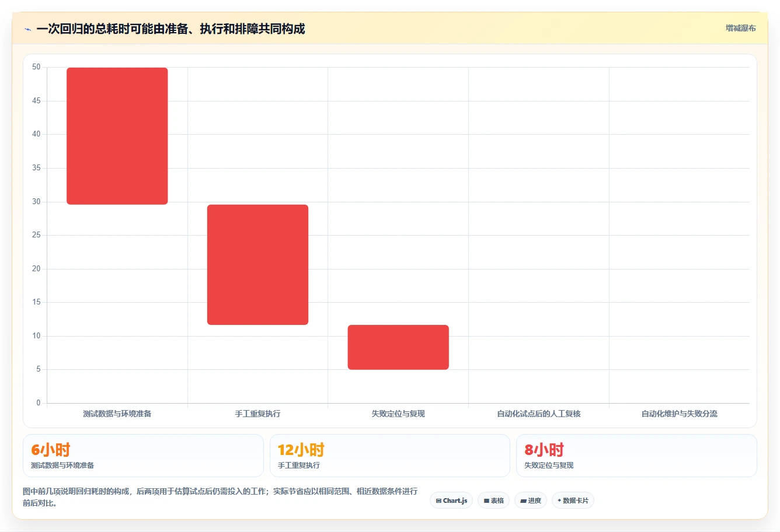780x532 pixels.
Task: Open the 8小时 data card
Action: point(636,456)
